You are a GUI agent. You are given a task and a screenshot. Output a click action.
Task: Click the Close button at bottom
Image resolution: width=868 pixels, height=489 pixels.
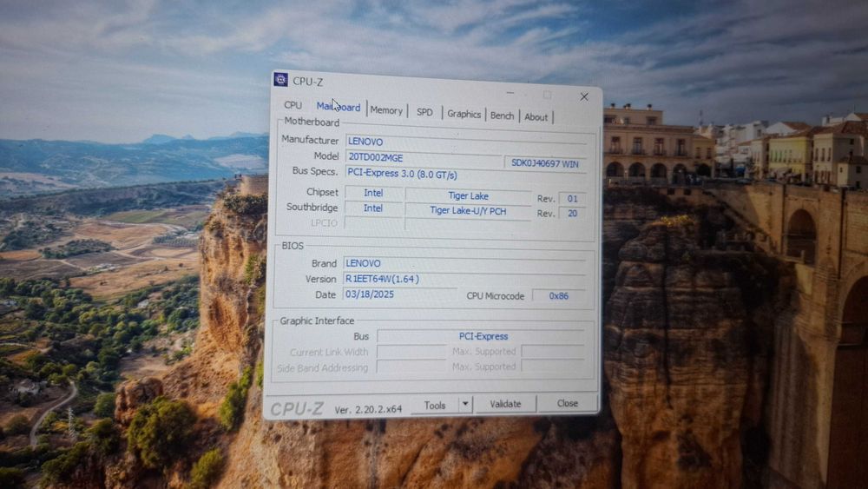coord(568,403)
